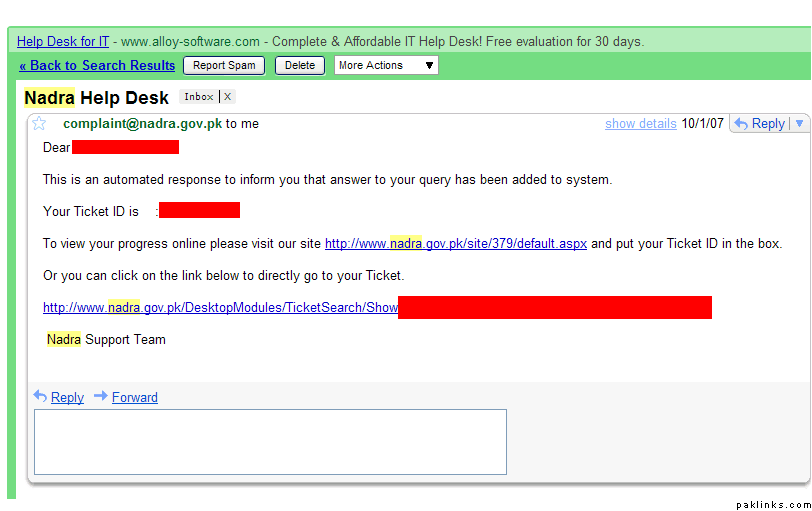812x511 pixels.
Task: Open the More Actions dropdown
Action: point(386,66)
